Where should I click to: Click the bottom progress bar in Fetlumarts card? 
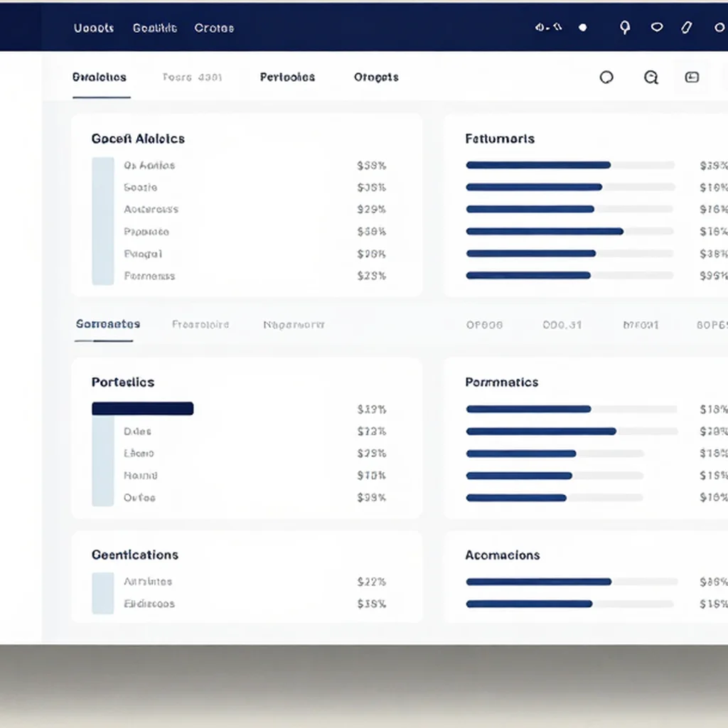[570, 276]
